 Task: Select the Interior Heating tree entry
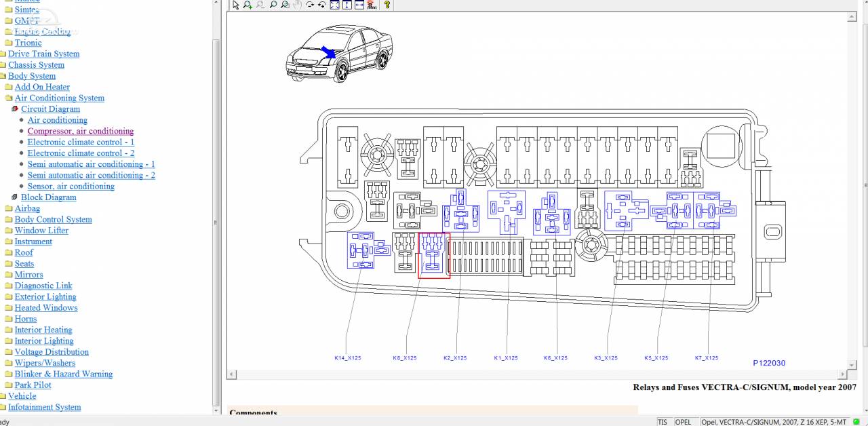(x=43, y=330)
